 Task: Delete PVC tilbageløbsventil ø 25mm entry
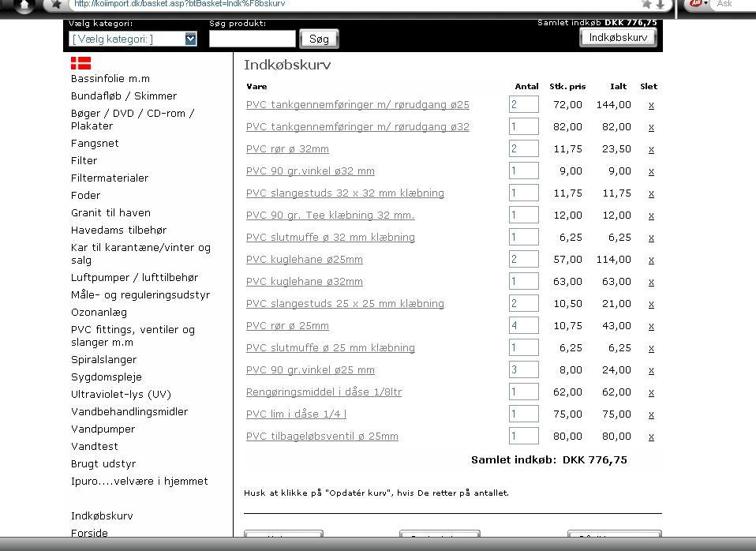tap(651, 437)
